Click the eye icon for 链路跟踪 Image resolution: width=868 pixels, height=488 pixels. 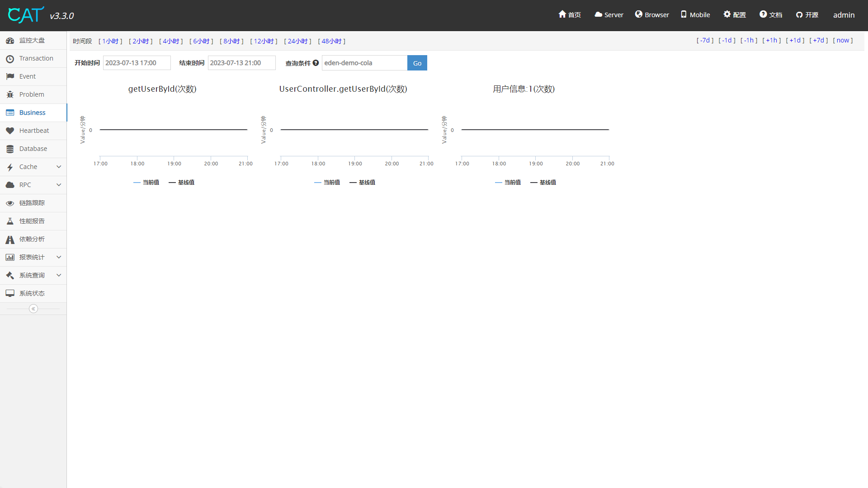tap(10, 203)
